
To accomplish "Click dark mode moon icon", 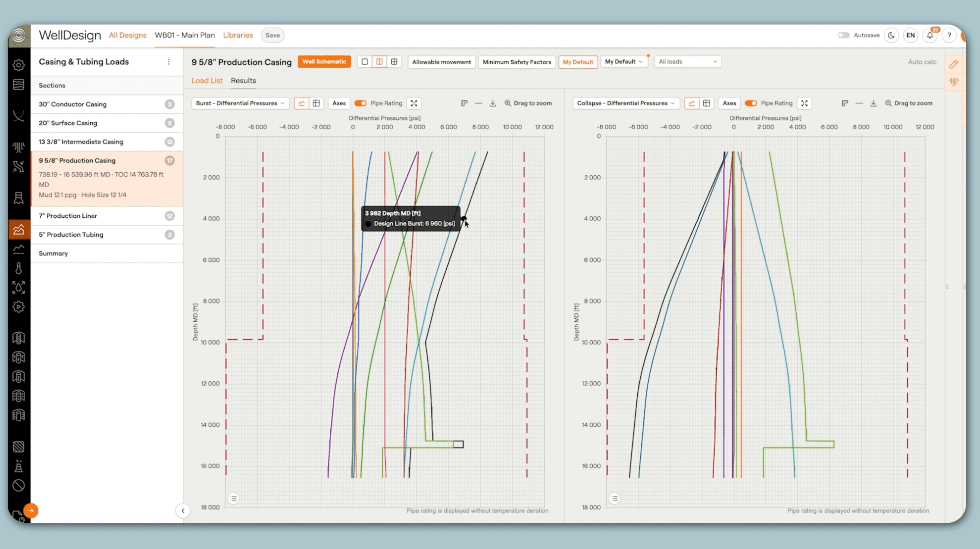I will tap(891, 35).
